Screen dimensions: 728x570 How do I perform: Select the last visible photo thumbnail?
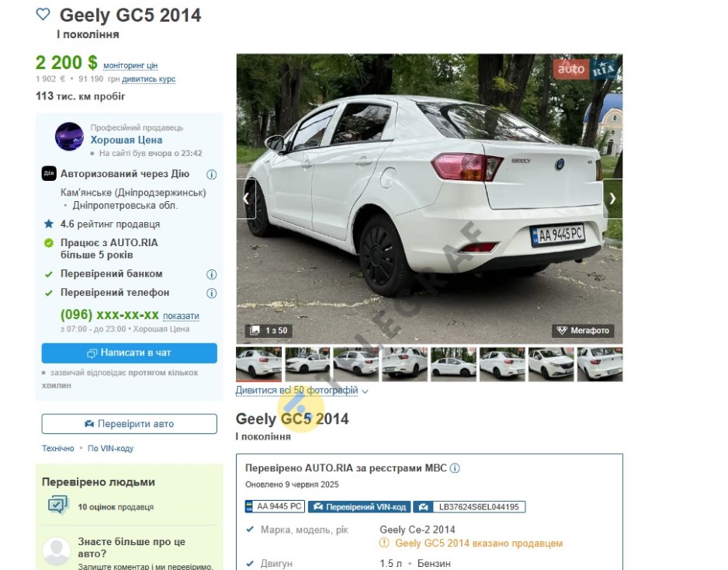[600, 364]
